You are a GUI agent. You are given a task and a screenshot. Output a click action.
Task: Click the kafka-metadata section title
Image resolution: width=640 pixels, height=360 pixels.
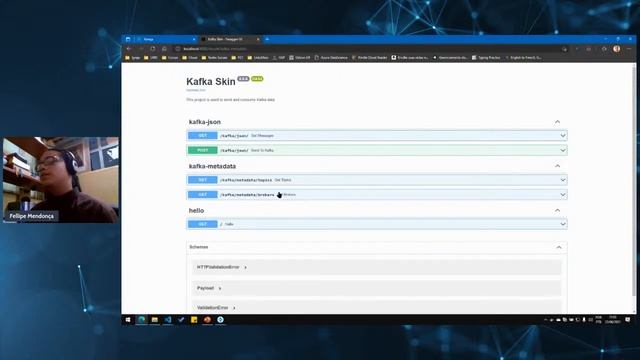point(212,166)
